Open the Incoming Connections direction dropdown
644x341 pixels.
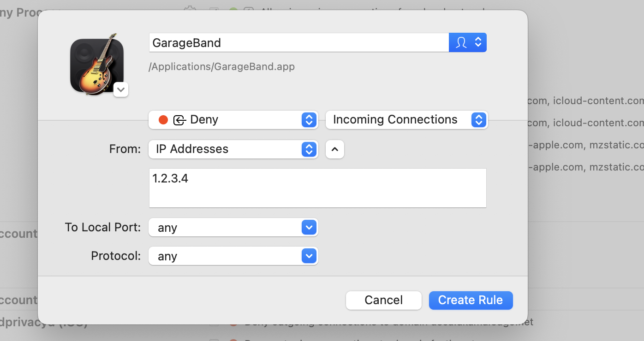tap(407, 120)
